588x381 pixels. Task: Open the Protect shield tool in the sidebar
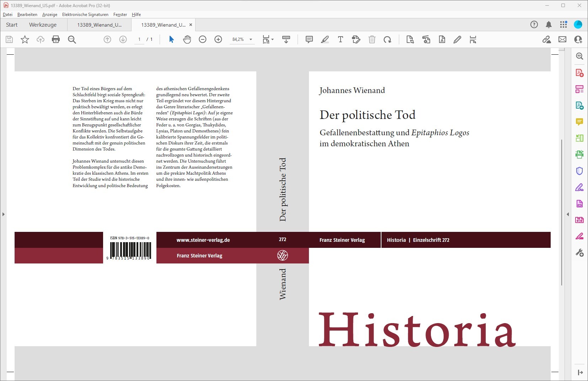[579, 171]
